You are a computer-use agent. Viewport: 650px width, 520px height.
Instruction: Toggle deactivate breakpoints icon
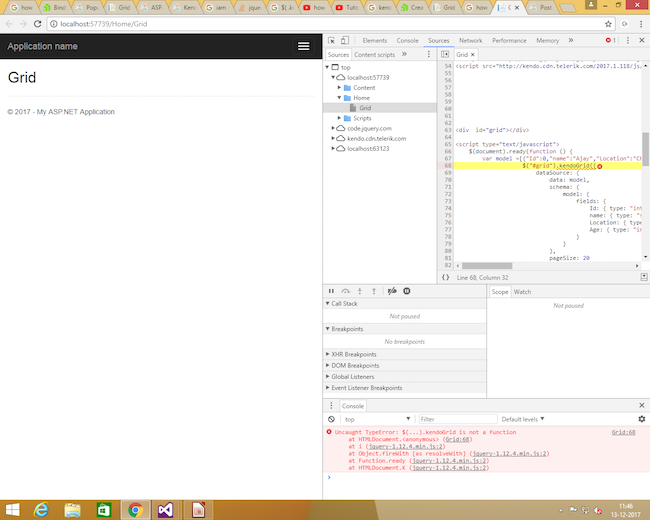392,291
